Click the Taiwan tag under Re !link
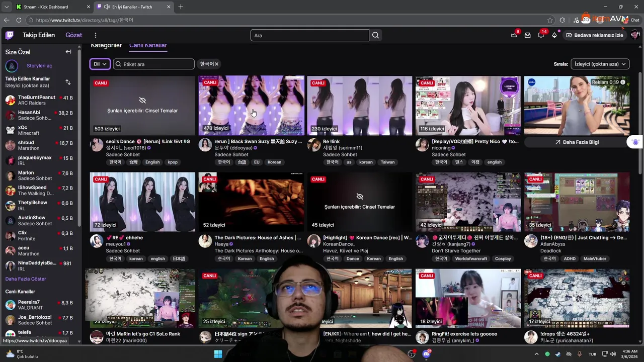Screen dimensions: 644x362 (387, 162)
